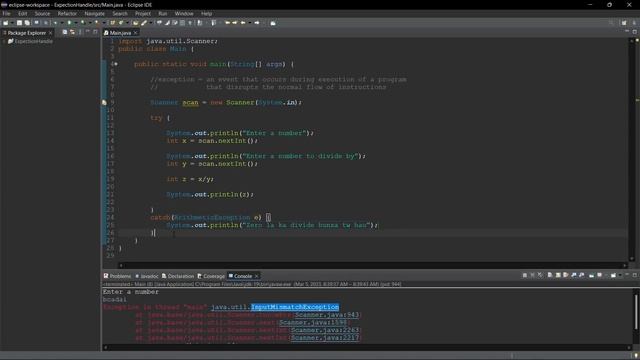Click the New Java Class icon
Image resolution: width=640 pixels, height=360 pixels.
pos(120,23)
